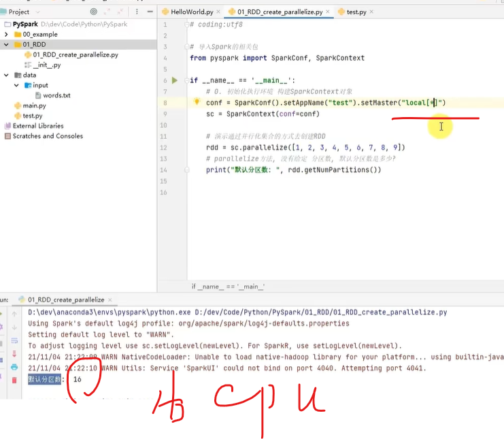Clear console output with the red trash icon
Image resolution: width=504 pixels, height=439 pixels.
pos(14,380)
